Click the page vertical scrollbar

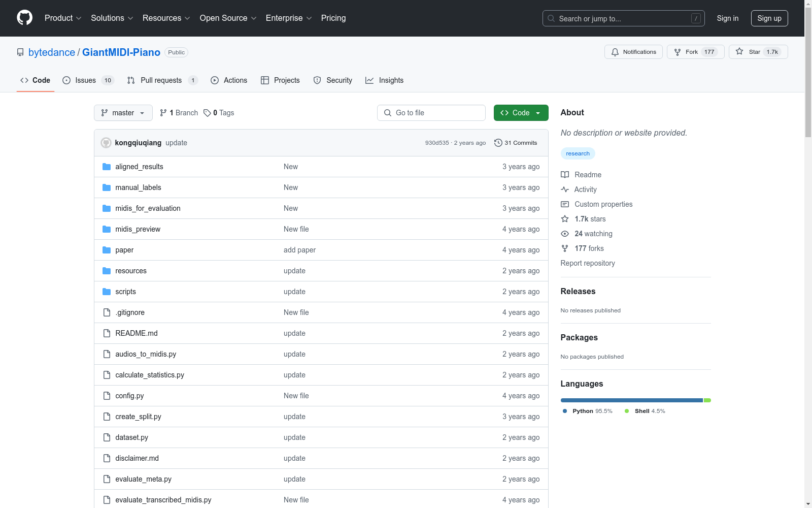pos(808,72)
